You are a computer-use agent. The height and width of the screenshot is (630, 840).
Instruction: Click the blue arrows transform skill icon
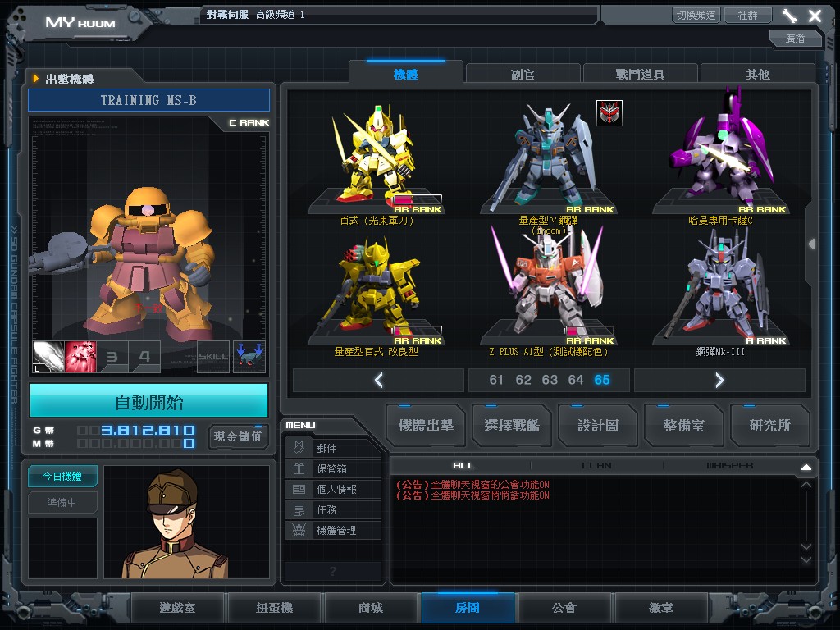249,357
